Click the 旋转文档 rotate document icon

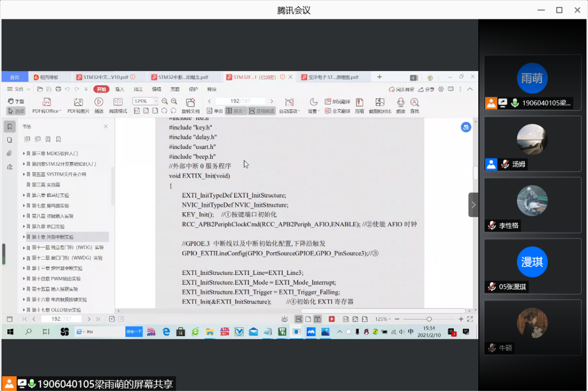190,102
